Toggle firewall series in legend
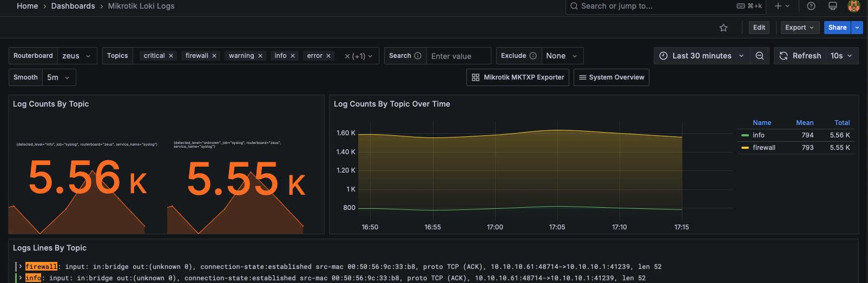 click(764, 148)
